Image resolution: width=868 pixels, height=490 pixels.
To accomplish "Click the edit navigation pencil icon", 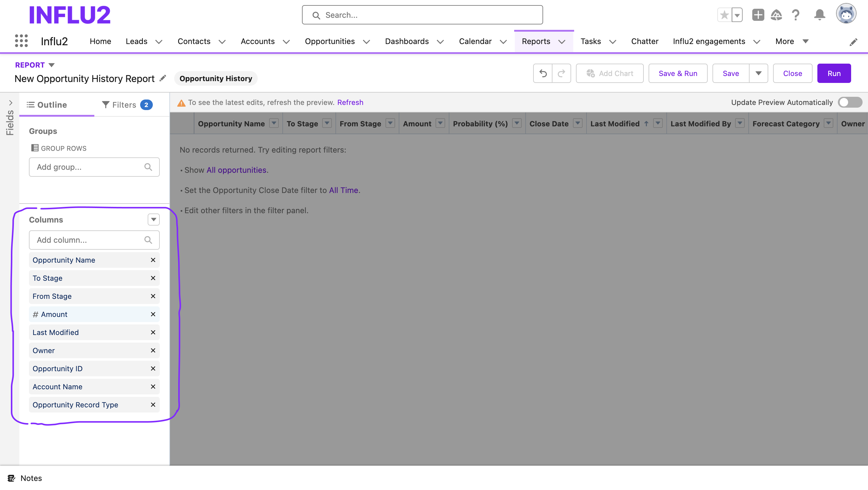I will tap(854, 42).
